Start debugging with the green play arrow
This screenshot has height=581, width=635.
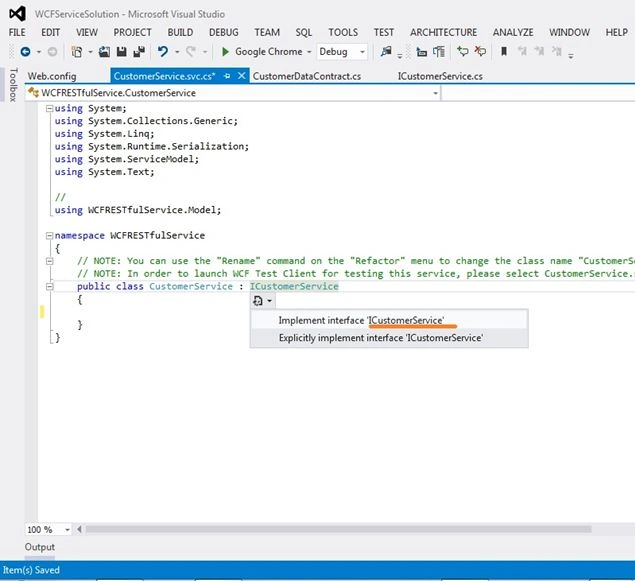(x=226, y=52)
